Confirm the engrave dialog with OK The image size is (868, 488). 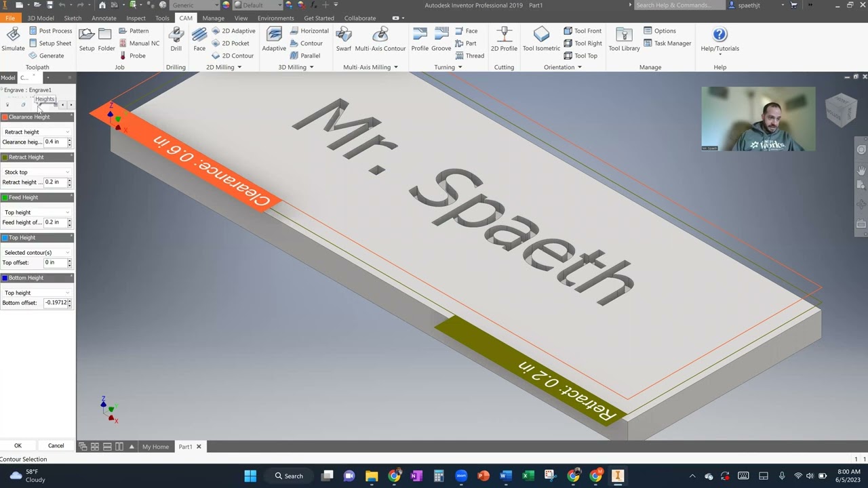pos(18,446)
